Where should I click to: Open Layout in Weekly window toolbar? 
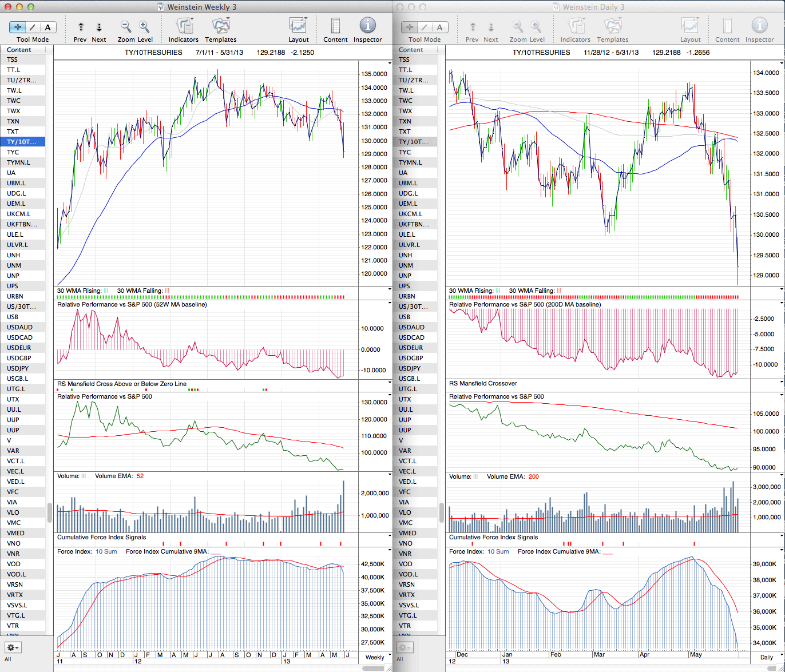(x=298, y=27)
